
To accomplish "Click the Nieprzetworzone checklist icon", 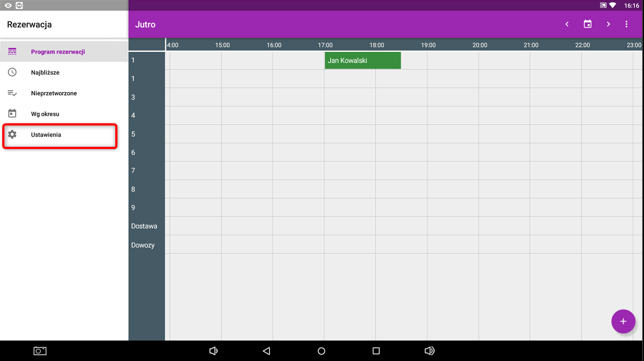I will coord(12,93).
